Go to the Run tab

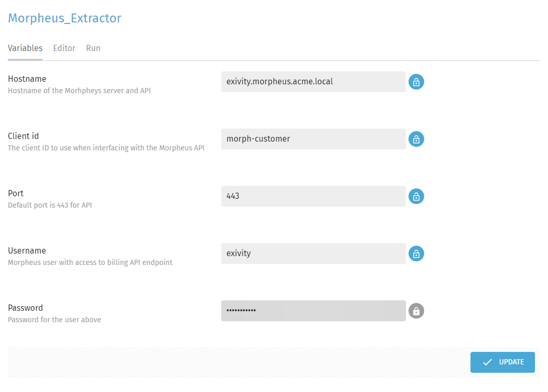click(x=93, y=48)
